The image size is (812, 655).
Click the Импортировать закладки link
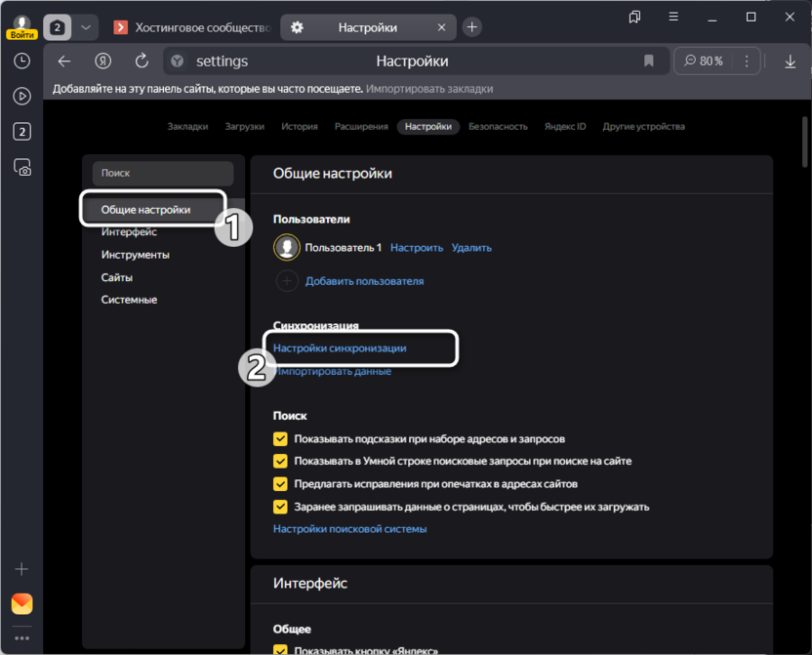(x=429, y=89)
